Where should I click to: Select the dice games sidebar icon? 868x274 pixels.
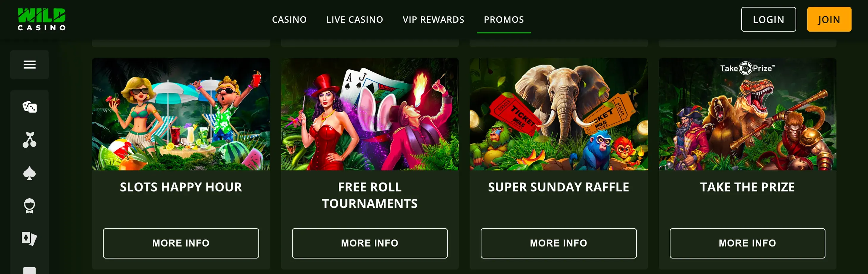coord(30,107)
